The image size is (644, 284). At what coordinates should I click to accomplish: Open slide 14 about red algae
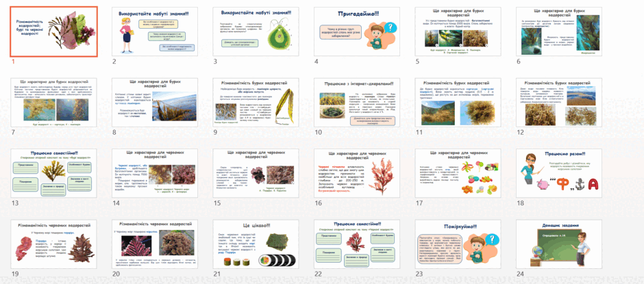click(x=154, y=173)
